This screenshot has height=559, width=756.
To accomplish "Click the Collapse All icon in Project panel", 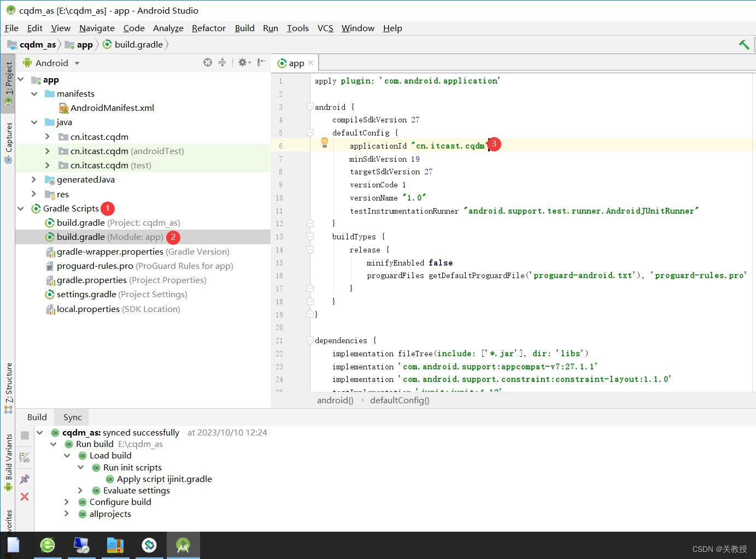I will click(222, 62).
